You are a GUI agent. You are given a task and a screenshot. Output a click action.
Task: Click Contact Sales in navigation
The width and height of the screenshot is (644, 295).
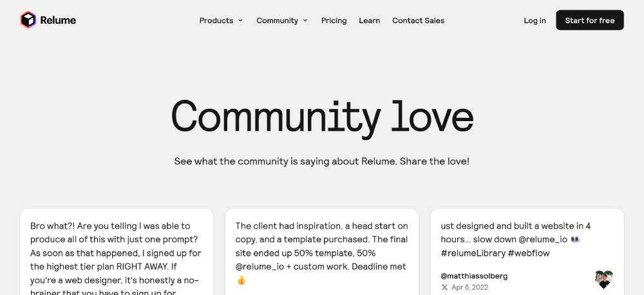[x=418, y=21]
